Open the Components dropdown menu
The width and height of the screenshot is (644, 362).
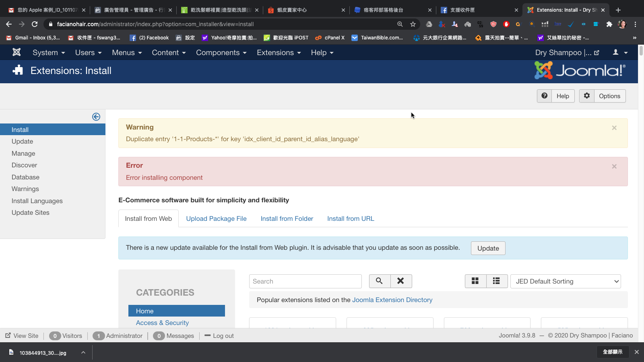pos(221,53)
